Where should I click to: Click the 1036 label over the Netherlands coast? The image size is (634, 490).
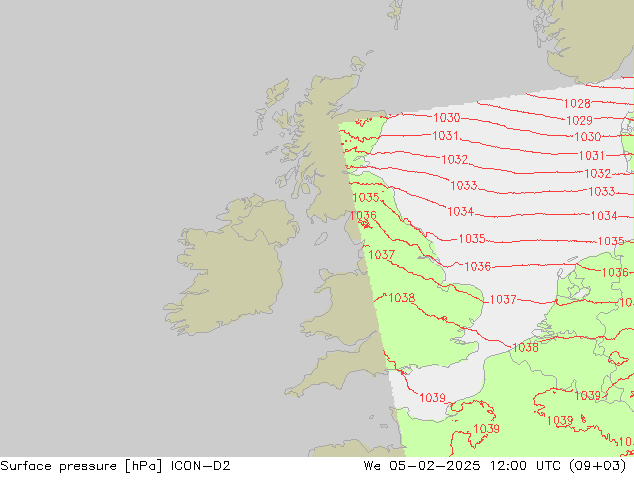(x=615, y=272)
